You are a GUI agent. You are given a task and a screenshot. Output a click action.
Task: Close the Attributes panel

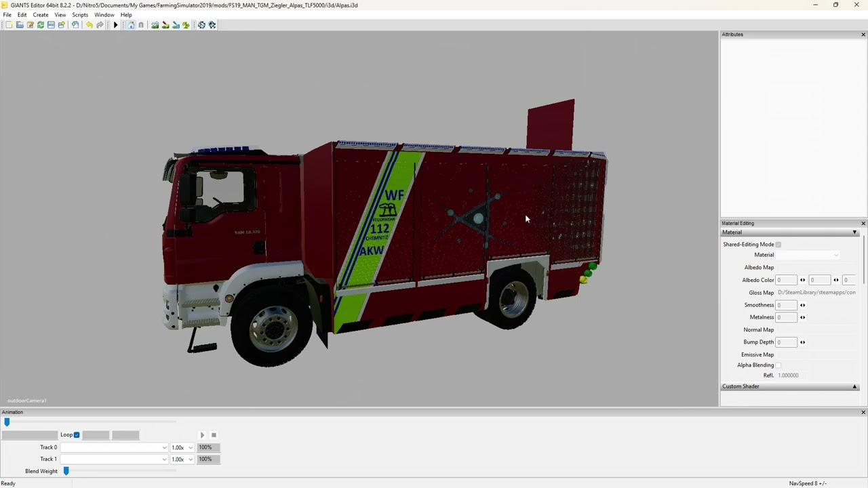coord(863,35)
